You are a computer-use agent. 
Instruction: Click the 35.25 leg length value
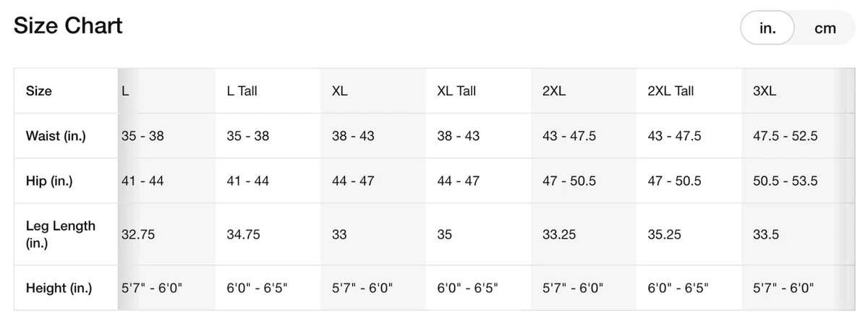click(664, 234)
